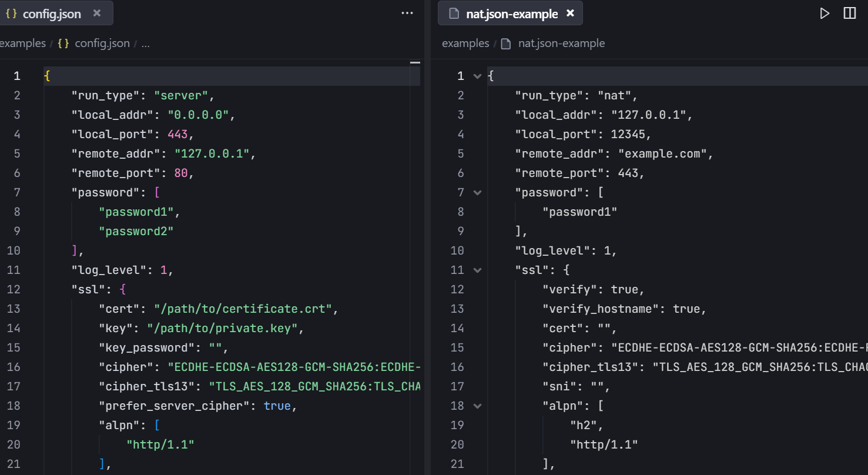The image size is (868, 475).
Task: Click "cipher" key in config.json
Action: tap(126, 367)
